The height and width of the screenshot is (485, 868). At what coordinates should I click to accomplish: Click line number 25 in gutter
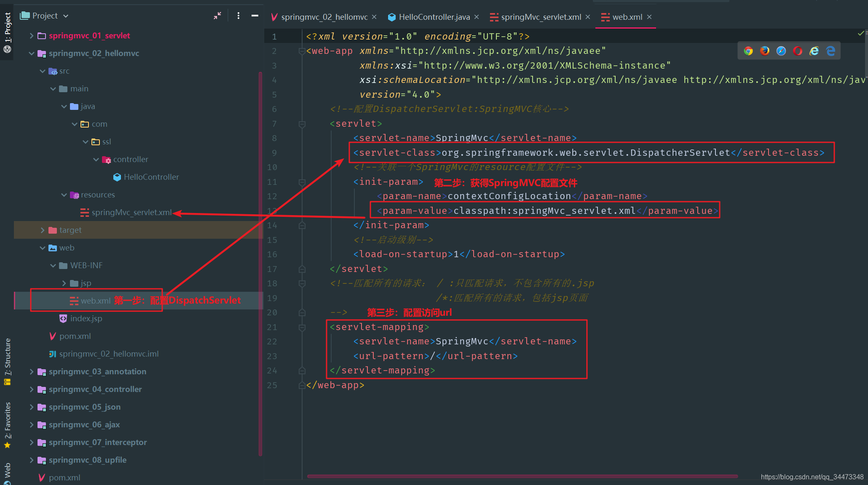click(x=272, y=385)
